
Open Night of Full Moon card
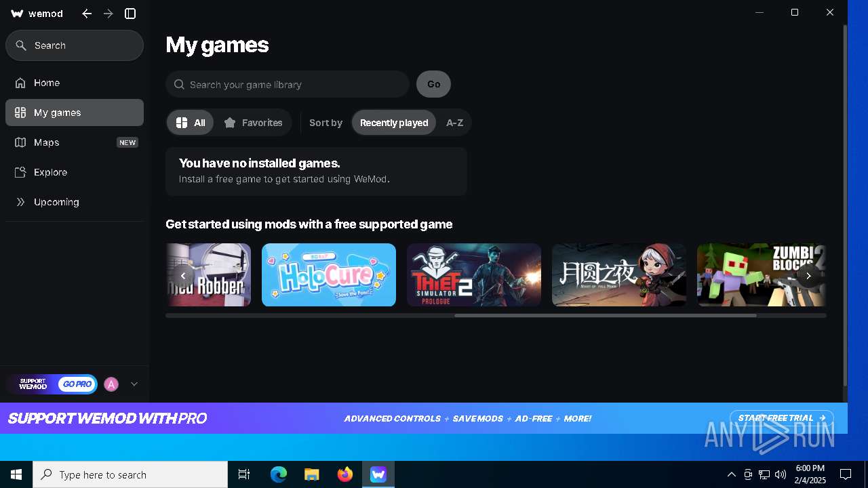pyautogui.click(x=619, y=274)
